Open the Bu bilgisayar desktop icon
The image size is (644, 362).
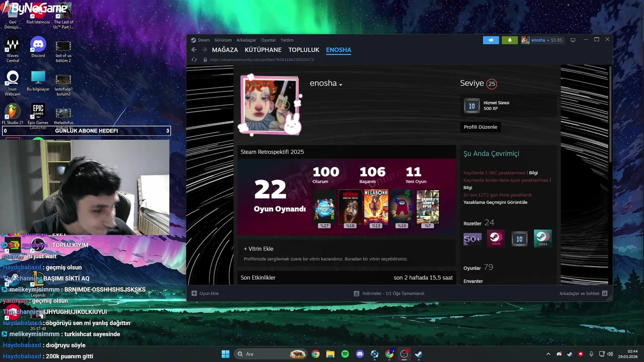pyautogui.click(x=38, y=80)
